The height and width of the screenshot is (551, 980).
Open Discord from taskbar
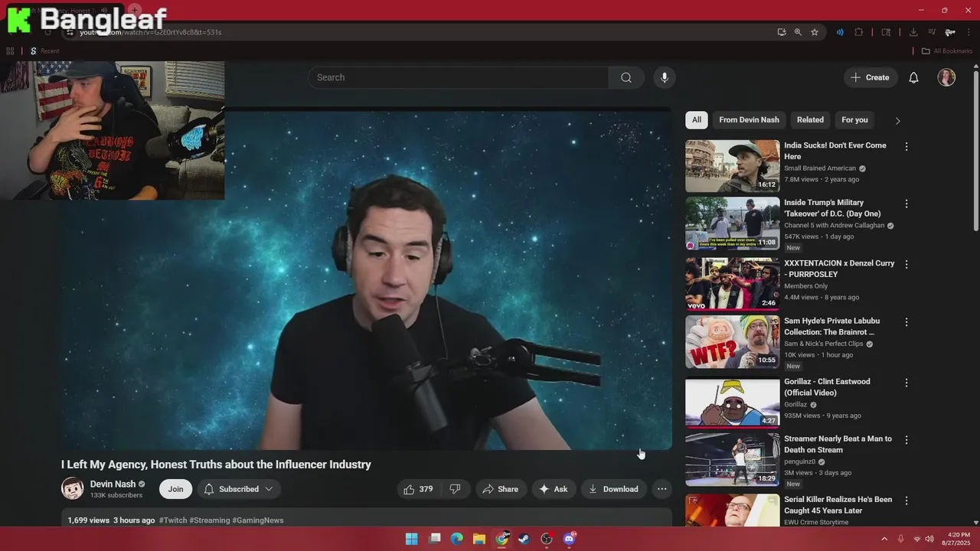point(569,539)
